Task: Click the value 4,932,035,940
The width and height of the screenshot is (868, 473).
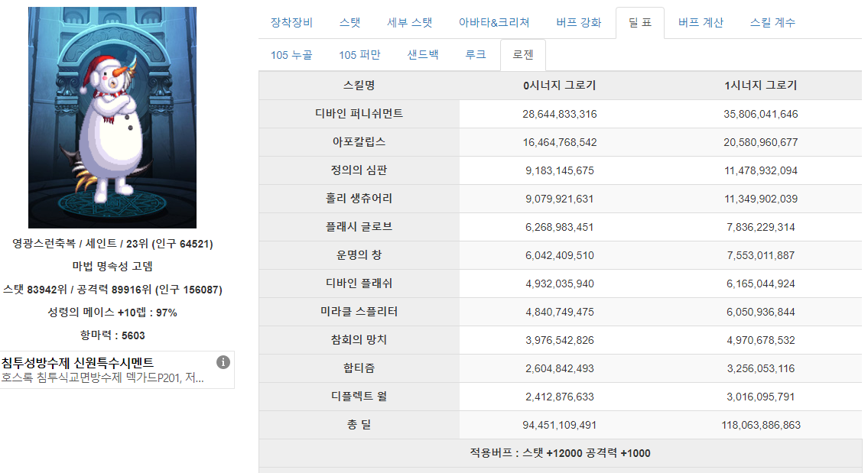Action: pyautogui.click(x=560, y=283)
